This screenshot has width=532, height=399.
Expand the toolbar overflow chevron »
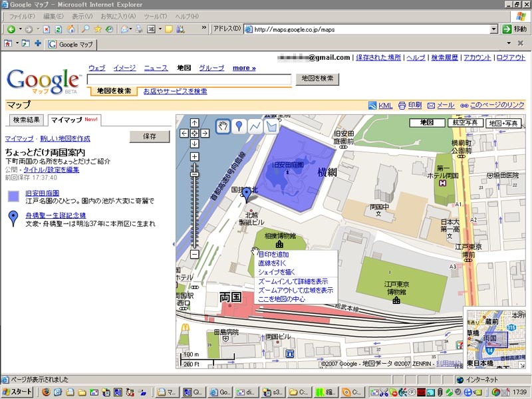(x=203, y=28)
